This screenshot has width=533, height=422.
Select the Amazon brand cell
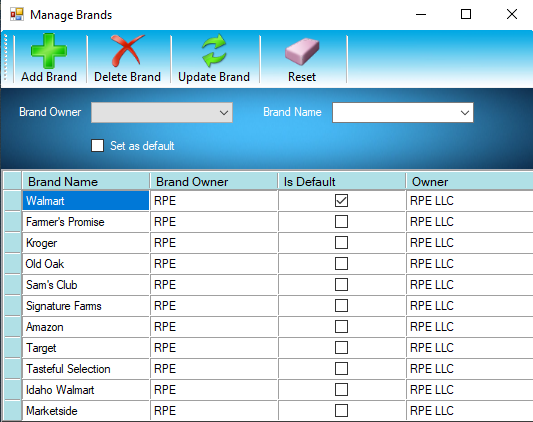point(86,327)
